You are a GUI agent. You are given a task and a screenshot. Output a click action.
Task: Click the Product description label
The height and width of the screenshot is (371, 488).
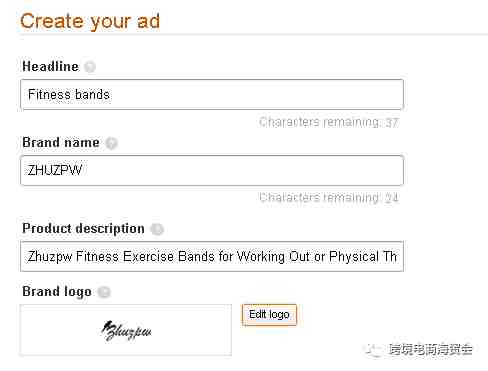(83, 229)
